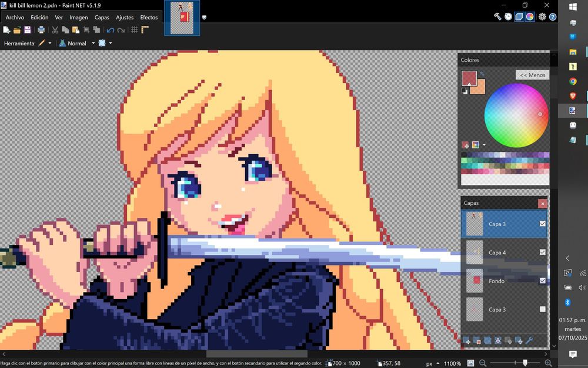Viewport: 588px width, 368px height.
Task: Toggle visibility of Fondo layer
Action: (x=542, y=281)
